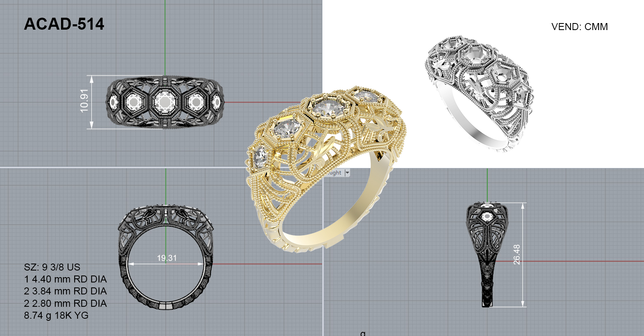
Task: Select the 19.31 inner diameter dimension
Action: [x=167, y=258]
